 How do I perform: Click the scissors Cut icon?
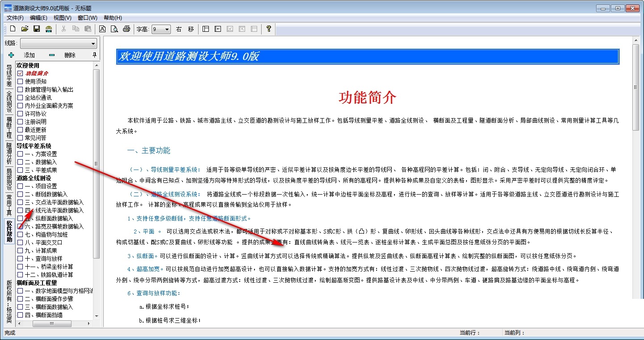coord(64,29)
